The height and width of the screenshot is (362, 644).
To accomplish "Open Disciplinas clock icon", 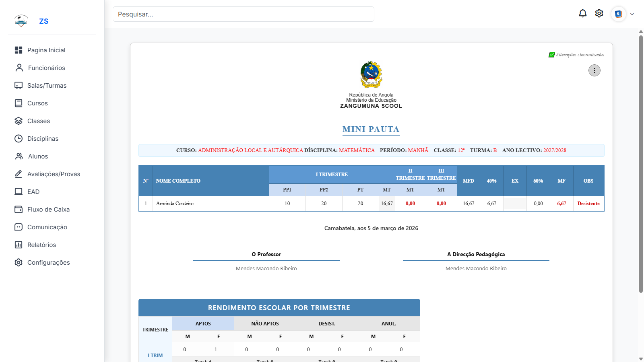I will point(19,139).
